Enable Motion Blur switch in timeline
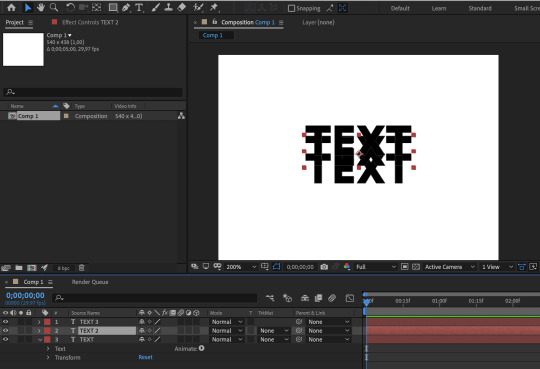The width and height of the screenshot is (540, 369). (x=332, y=298)
